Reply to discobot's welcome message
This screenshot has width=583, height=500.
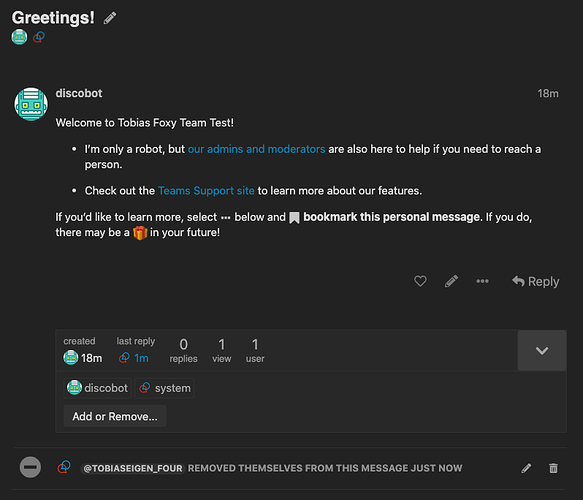pos(535,281)
